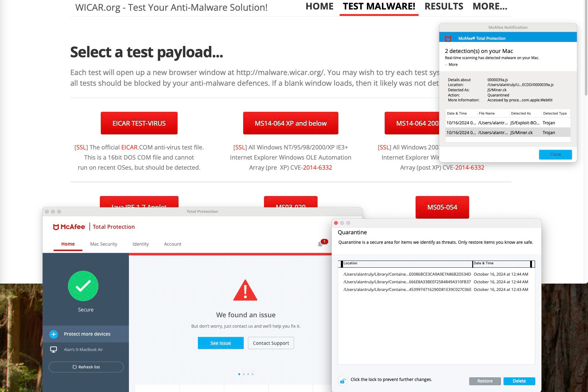The height and width of the screenshot is (392, 588).
Task: Switch to the Home tab in McAfee
Action: (68, 244)
